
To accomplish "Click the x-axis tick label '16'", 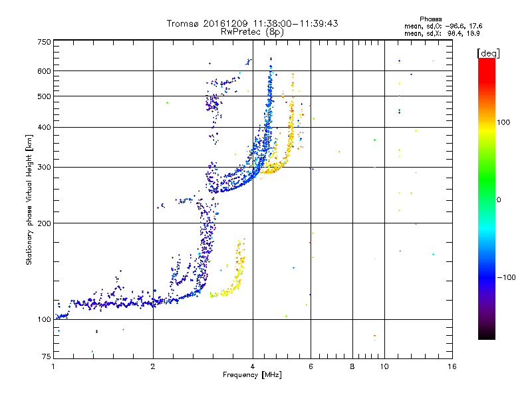I will [x=452, y=366].
